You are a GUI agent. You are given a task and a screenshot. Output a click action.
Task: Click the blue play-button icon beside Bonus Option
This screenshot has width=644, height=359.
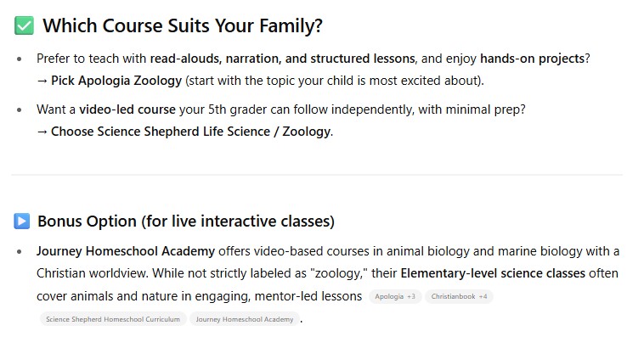tap(22, 222)
